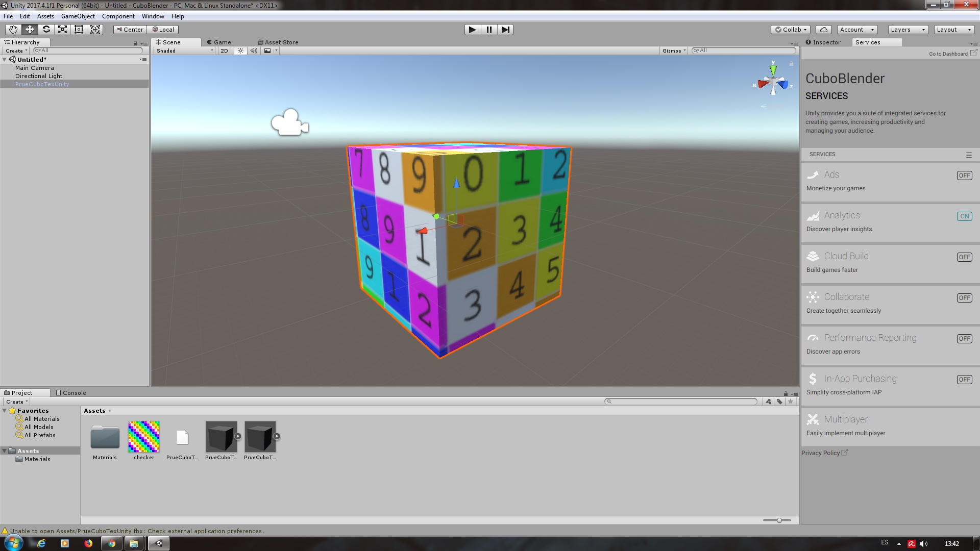The image size is (980, 551).
Task: Toggle scene audio speaker icon
Action: coord(254,51)
